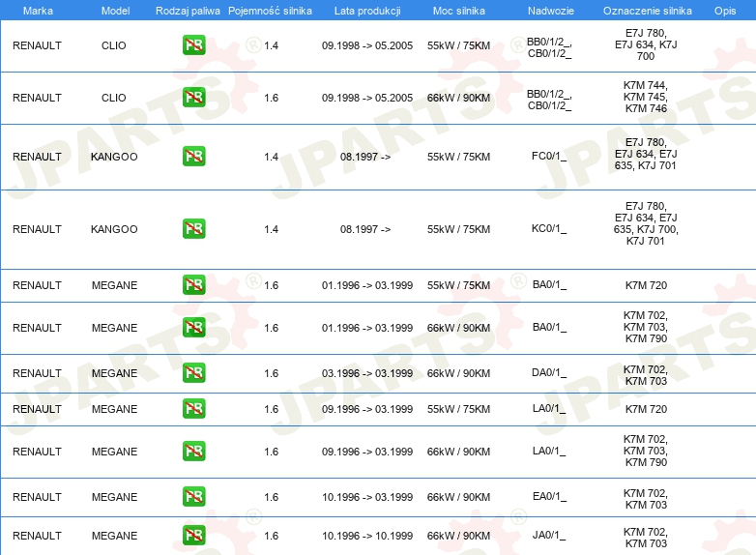Click the petrol fuel icon in the Clio 1.4 row
Image resolution: width=756 pixels, height=555 pixels.
(x=193, y=45)
